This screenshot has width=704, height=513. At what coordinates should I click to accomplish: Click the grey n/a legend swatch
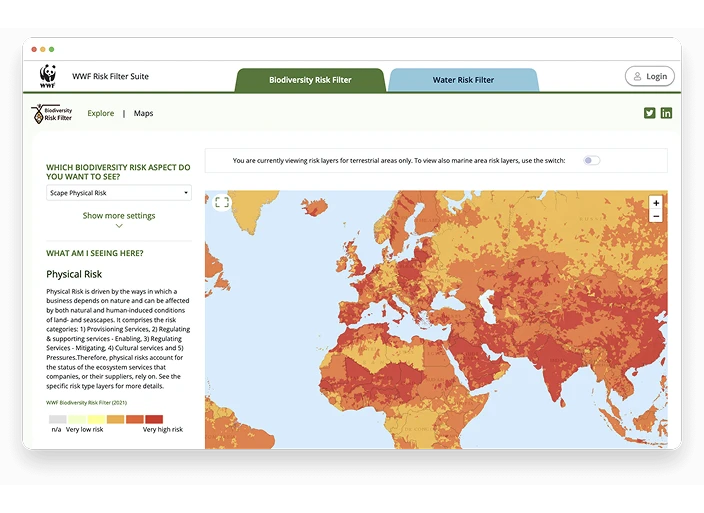[57, 419]
